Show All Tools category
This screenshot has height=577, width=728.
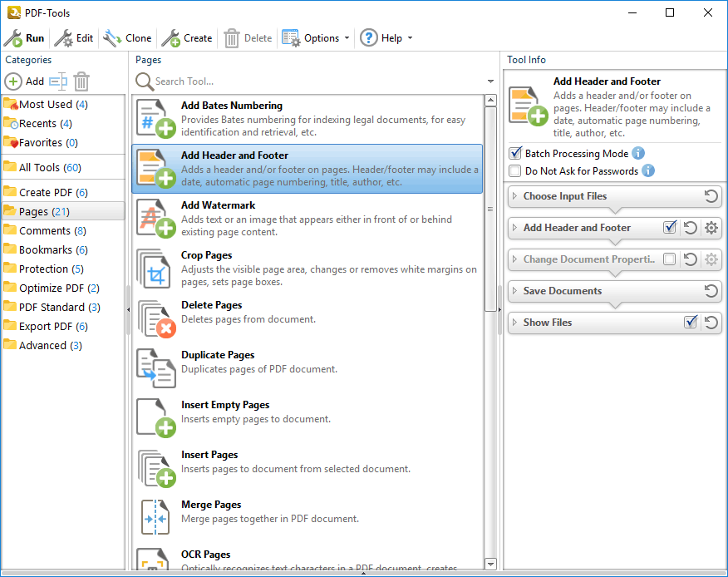coord(63,167)
